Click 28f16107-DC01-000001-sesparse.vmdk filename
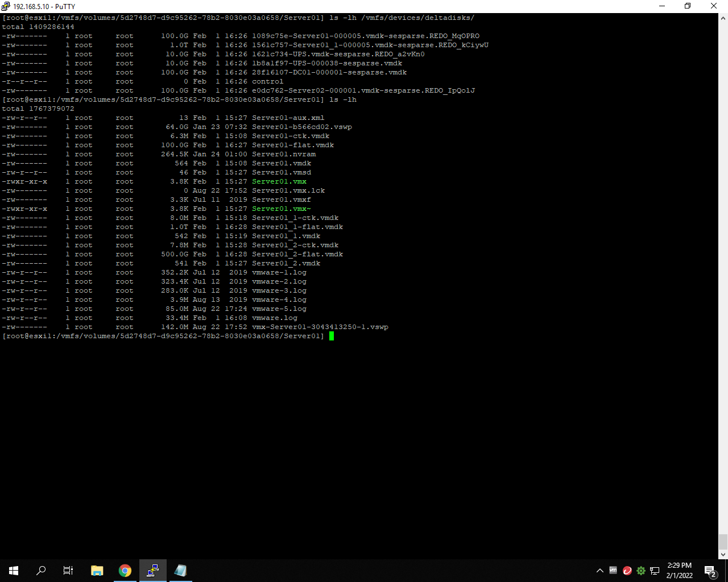The width and height of the screenshot is (728, 582). [x=329, y=72]
